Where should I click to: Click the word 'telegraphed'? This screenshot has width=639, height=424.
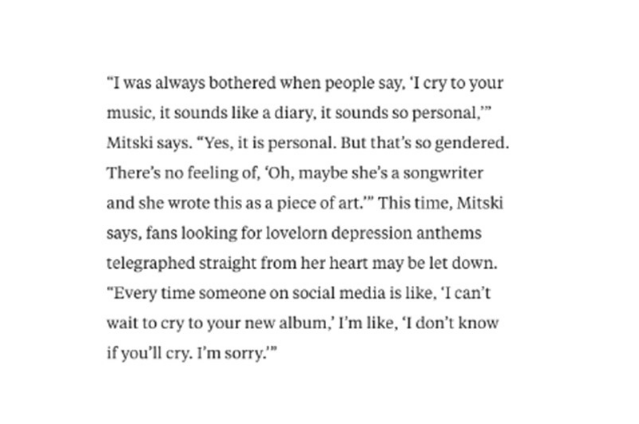[x=151, y=264]
